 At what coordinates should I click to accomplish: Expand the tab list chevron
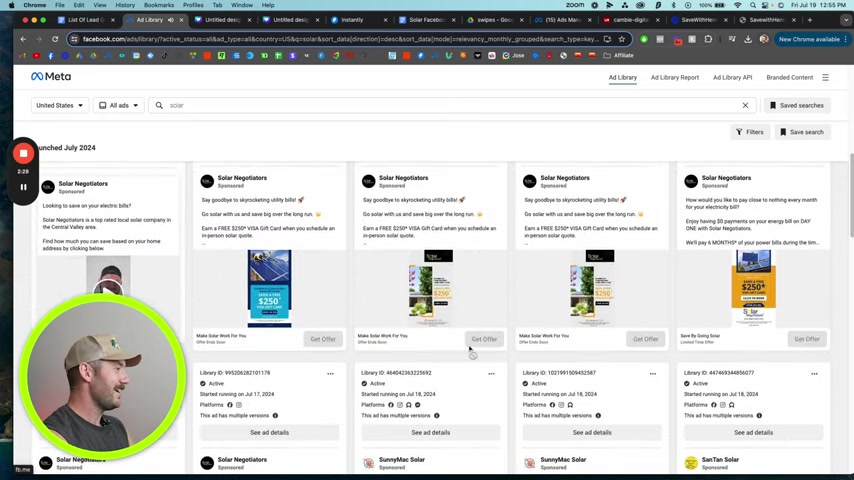pos(845,20)
